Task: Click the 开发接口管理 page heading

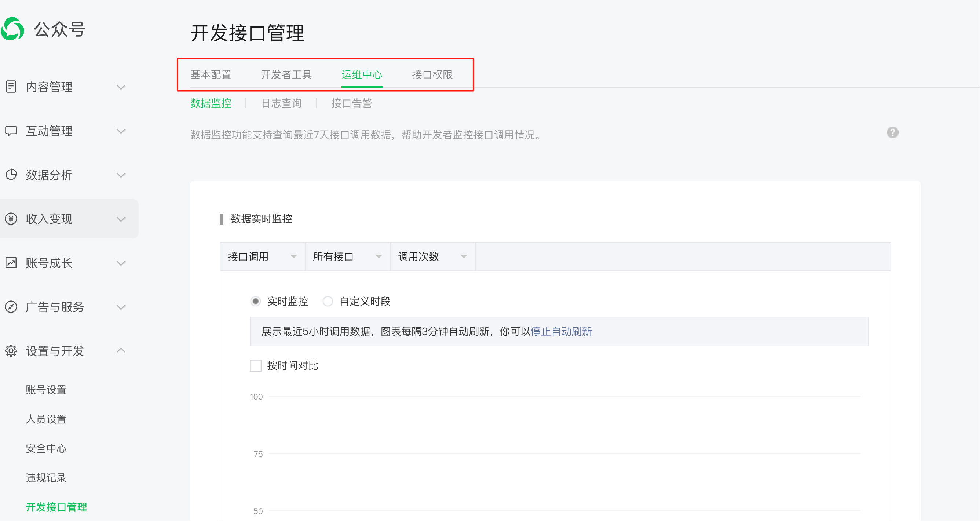Action: (x=248, y=33)
